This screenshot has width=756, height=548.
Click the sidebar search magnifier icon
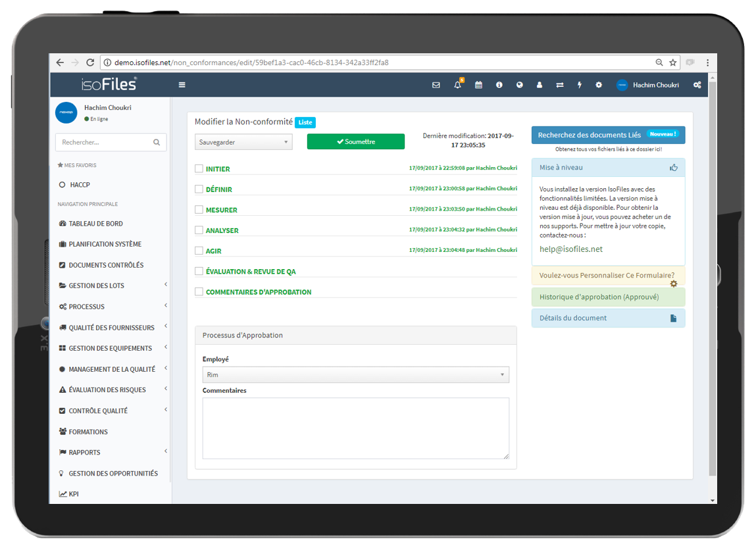157,142
